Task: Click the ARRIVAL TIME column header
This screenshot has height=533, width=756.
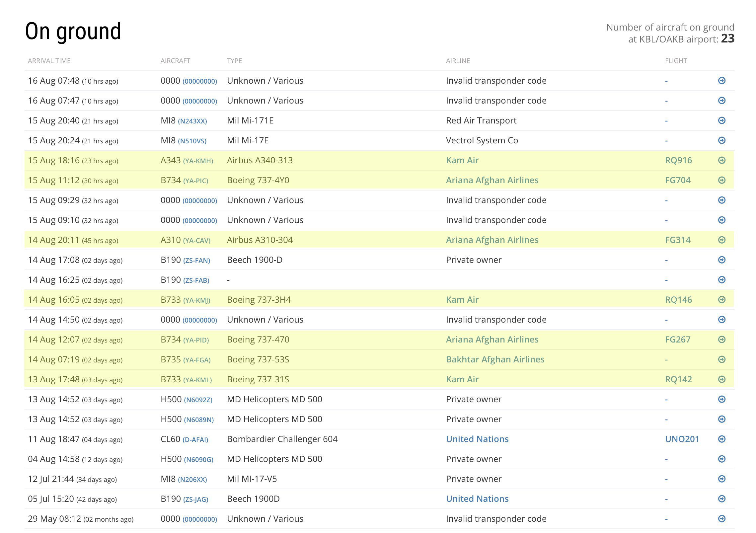Action: click(x=49, y=61)
